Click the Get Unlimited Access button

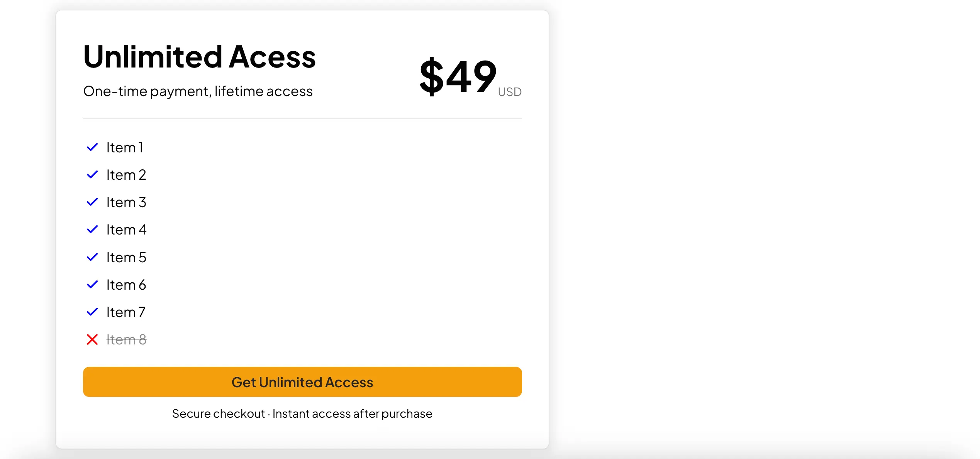pos(302,382)
